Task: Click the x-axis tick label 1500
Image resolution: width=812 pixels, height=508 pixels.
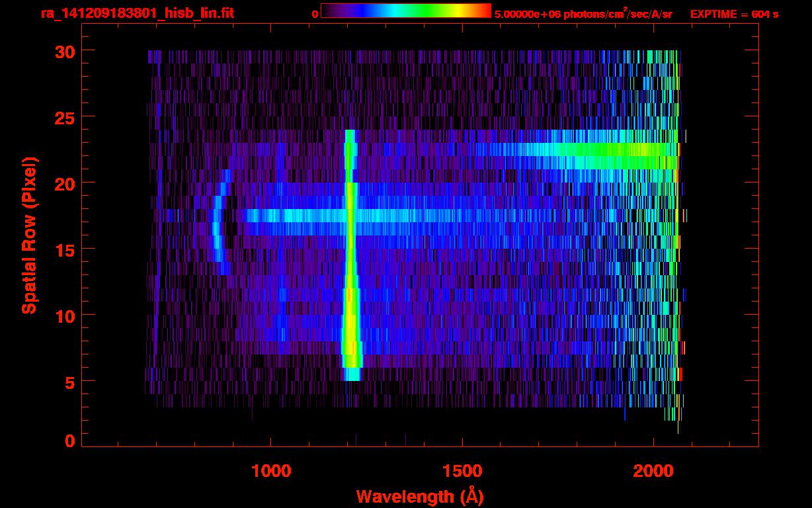Action: click(x=462, y=470)
